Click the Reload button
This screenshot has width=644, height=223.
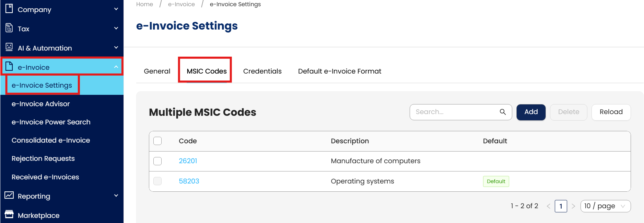coord(611,112)
